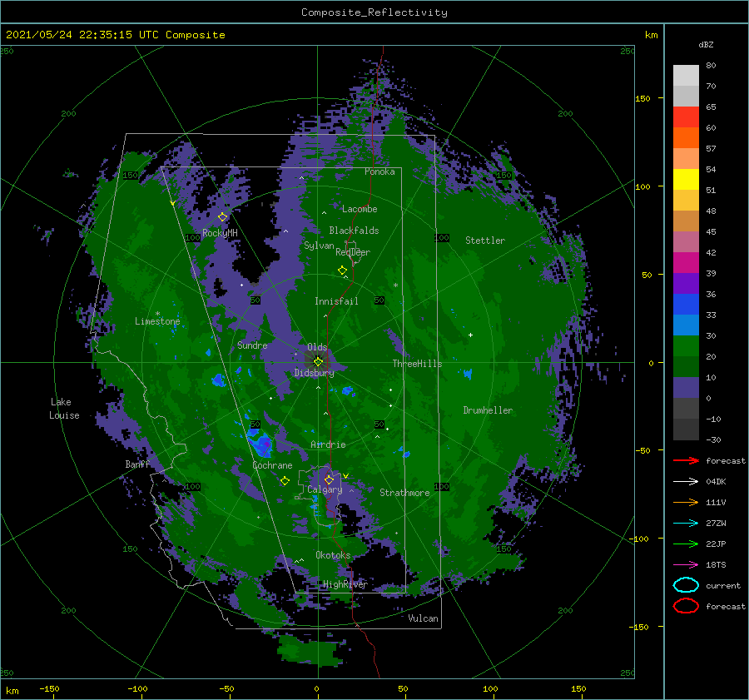Click the Vulcan town label
The image size is (749, 700).
pos(423,618)
